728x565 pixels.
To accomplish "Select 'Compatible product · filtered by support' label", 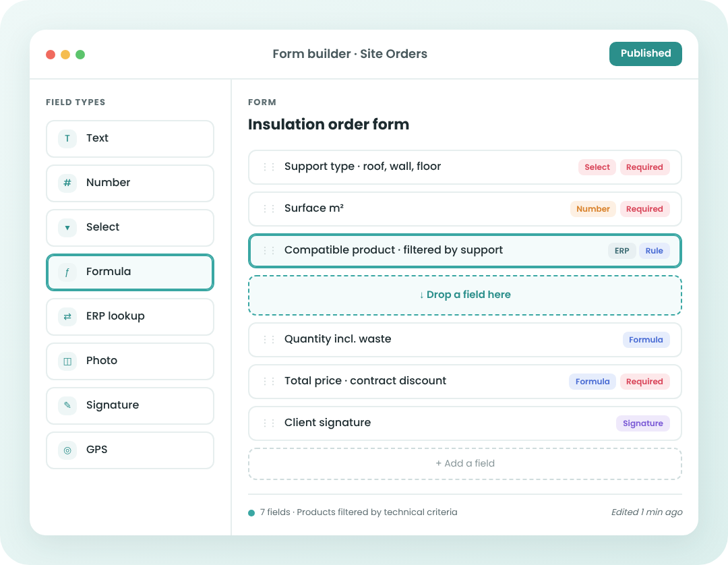I will [393, 249].
